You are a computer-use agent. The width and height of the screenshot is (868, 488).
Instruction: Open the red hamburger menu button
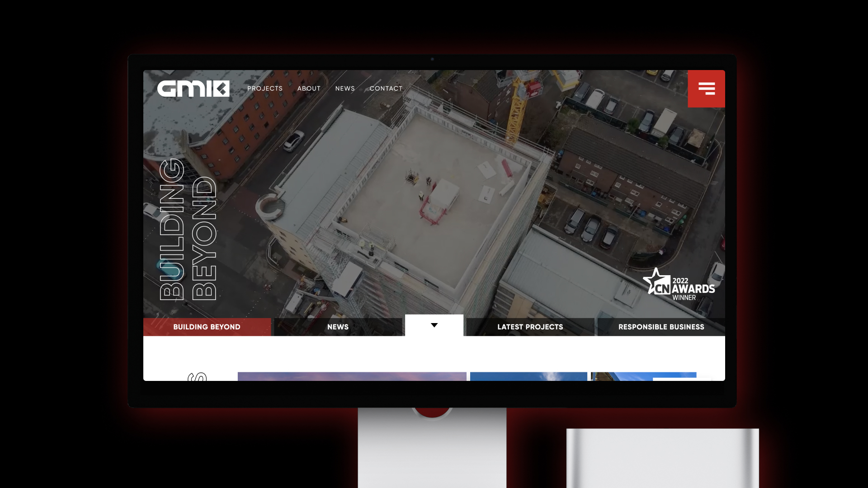[706, 89]
